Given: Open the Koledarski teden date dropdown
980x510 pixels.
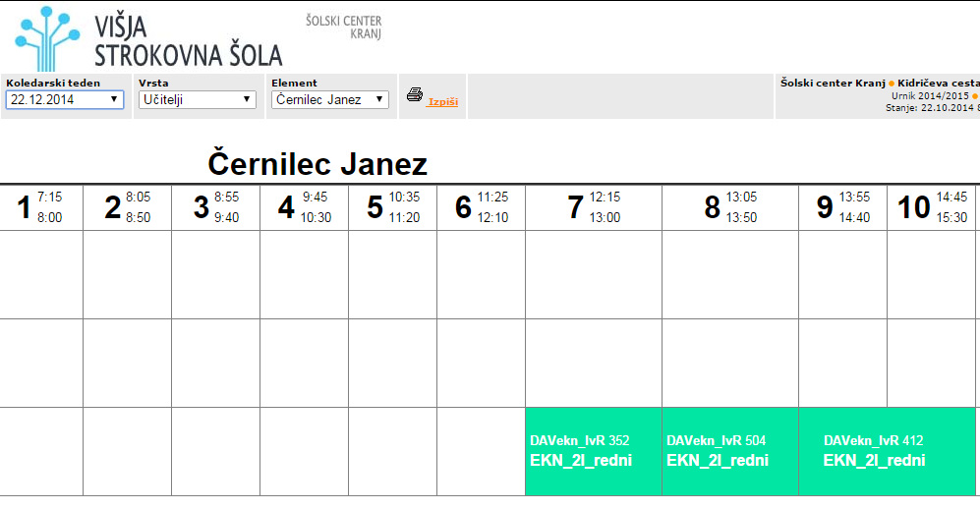Looking at the screenshot, I should point(65,99).
